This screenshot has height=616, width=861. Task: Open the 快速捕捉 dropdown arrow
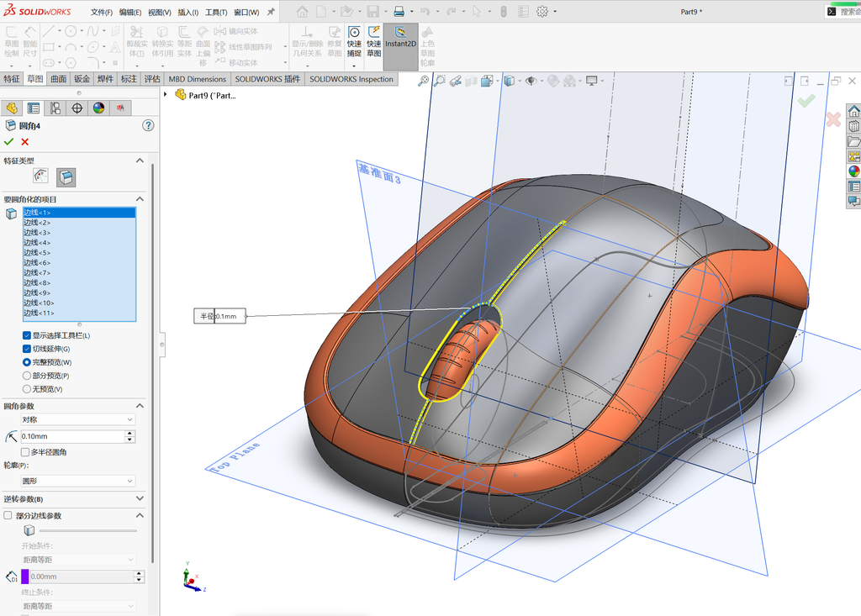tap(354, 65)
